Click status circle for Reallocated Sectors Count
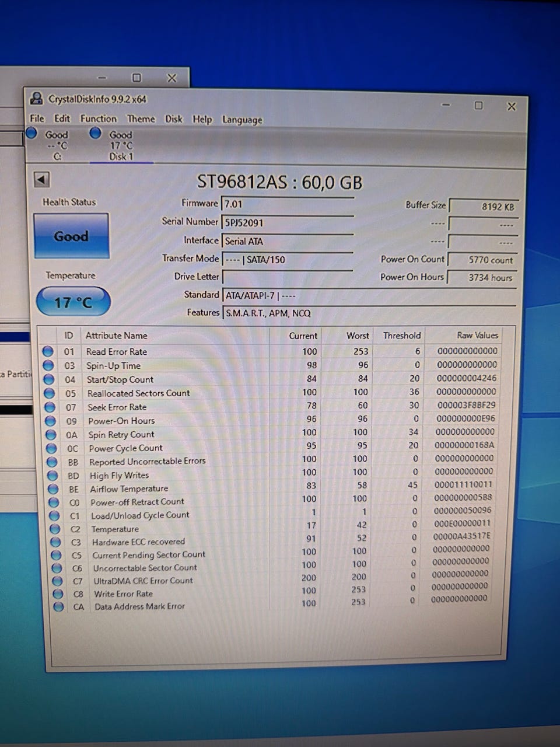The width and height of the screenshot is (560, 747). (49, 393)
